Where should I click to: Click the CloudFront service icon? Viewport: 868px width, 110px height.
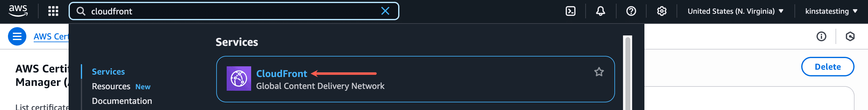(239, 79)
